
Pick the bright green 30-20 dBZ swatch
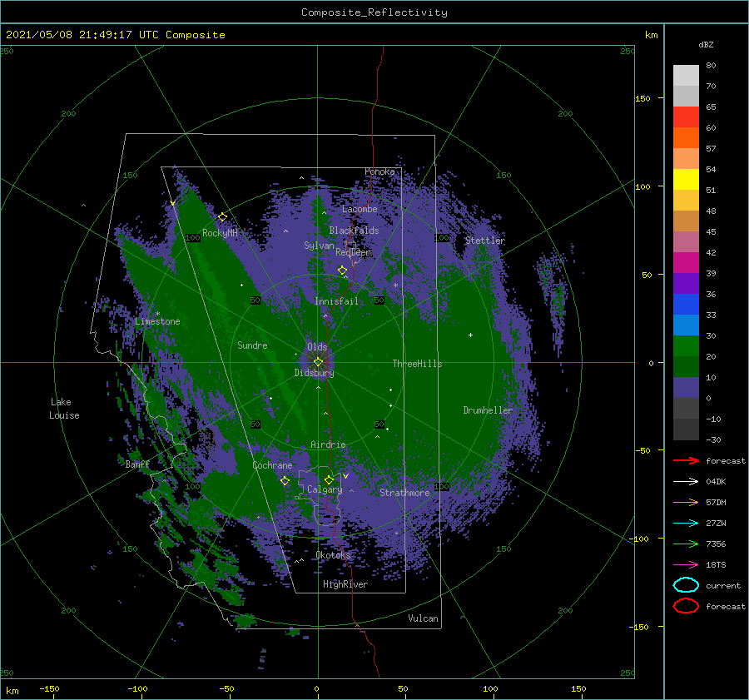(x=686, y=346)
